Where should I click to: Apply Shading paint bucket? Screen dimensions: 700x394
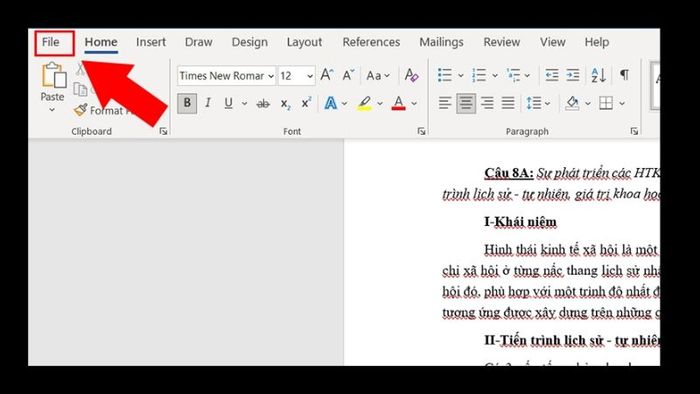tap(572, 104)
